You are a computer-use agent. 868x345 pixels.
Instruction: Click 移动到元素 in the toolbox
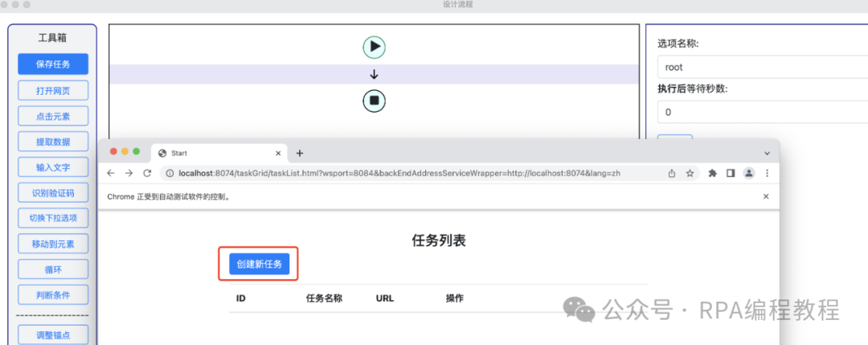point(53,244)
